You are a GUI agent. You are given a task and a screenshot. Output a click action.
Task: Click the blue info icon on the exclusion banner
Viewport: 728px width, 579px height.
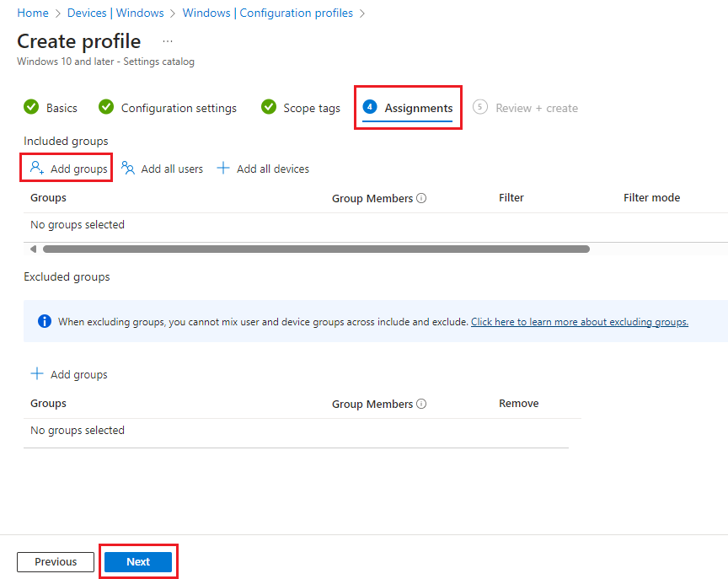44,321
